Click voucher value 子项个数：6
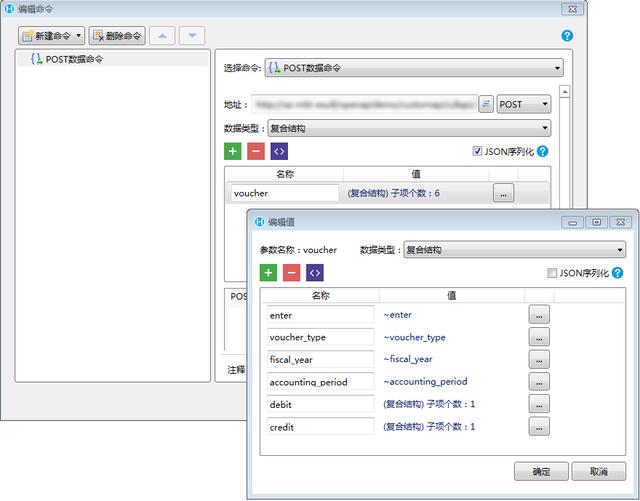The height and width of the screenshot is (501, 640). point(393,193)
